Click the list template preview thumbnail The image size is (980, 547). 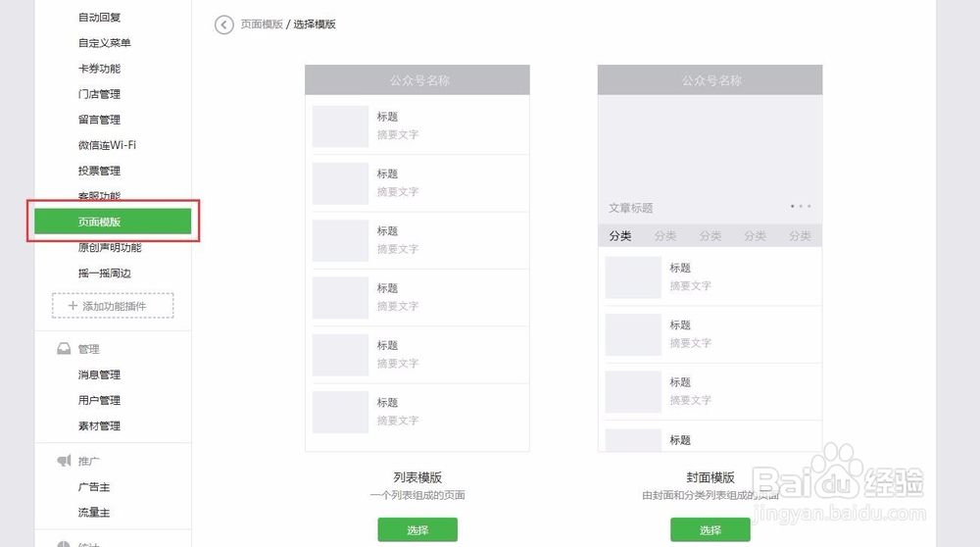[x=417, y=258]
